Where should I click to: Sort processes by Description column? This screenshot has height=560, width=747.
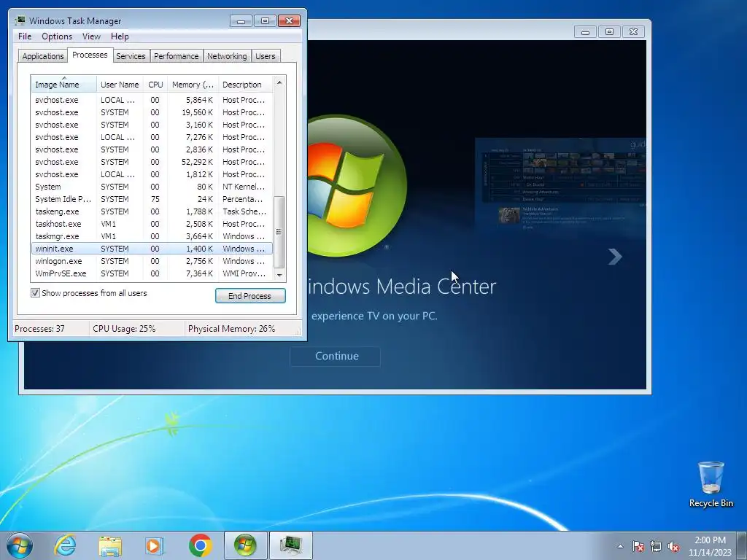[245, 85]
